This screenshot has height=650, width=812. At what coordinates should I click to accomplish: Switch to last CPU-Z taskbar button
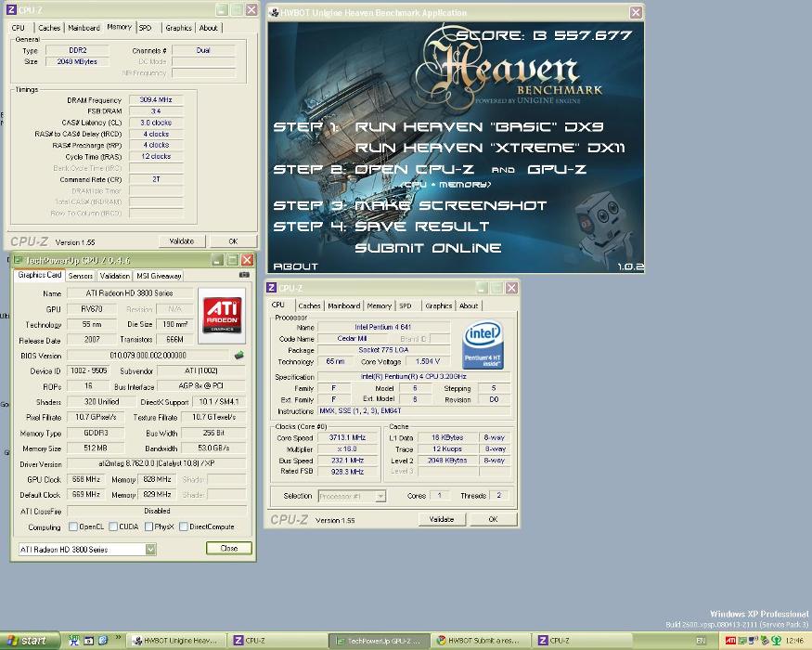point(583,641)
